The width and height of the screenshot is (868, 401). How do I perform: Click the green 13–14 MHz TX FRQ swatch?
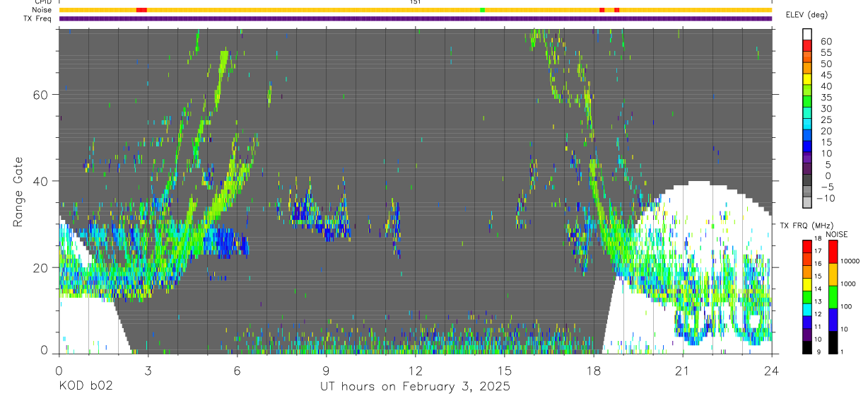807,296
